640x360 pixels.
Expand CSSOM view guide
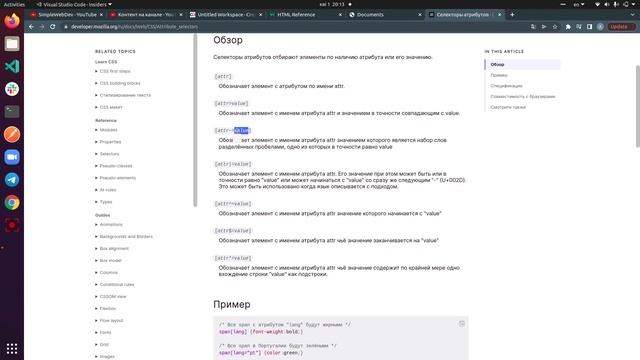111,297
